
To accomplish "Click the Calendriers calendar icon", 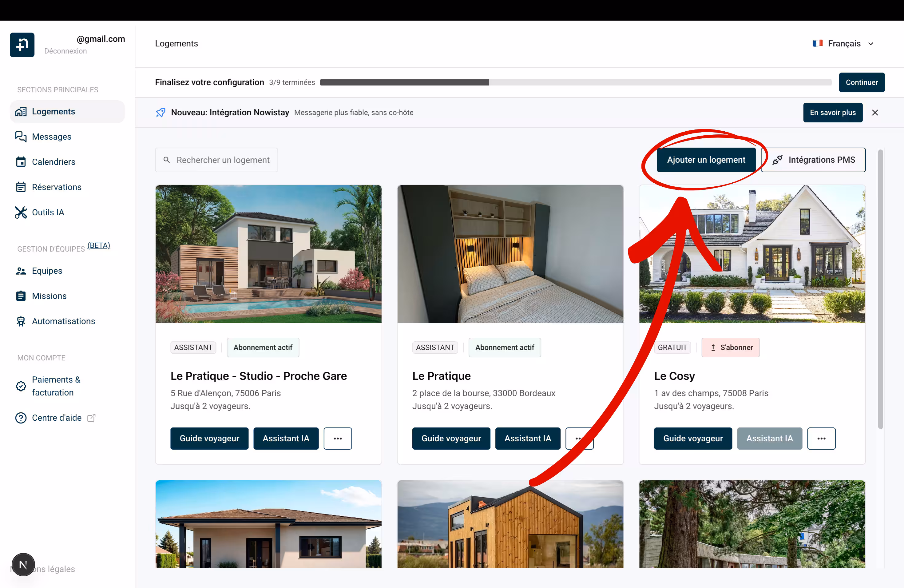I will tap(21, 162).
